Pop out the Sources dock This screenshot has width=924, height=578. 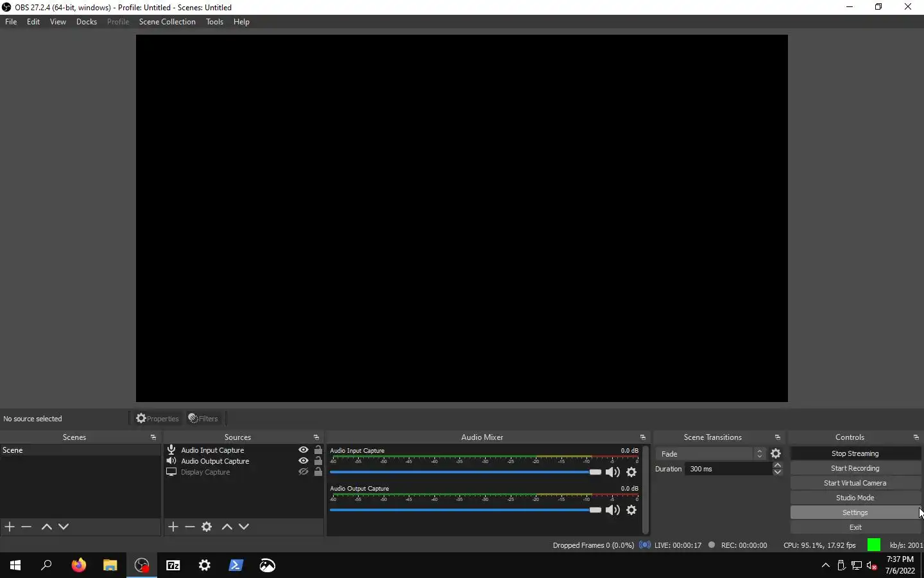point(316,437)
